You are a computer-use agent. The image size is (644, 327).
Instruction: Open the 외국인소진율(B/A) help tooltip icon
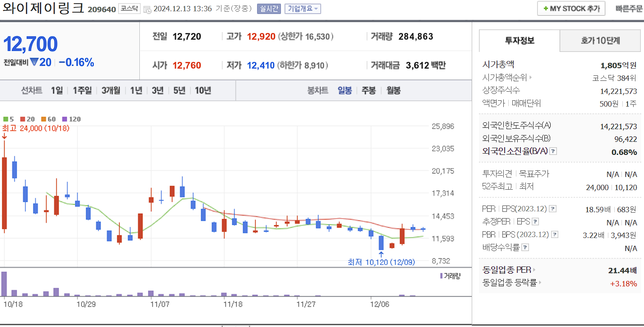pos(553,151)
